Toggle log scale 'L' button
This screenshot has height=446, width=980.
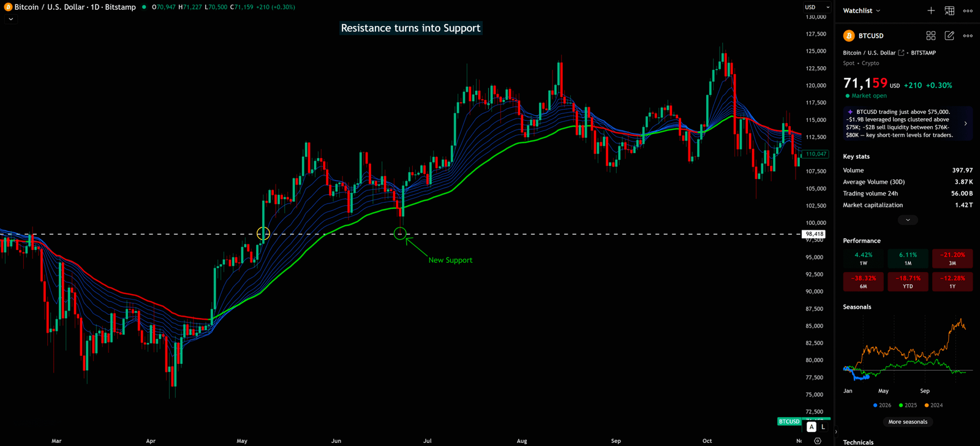tap(823, 427)
